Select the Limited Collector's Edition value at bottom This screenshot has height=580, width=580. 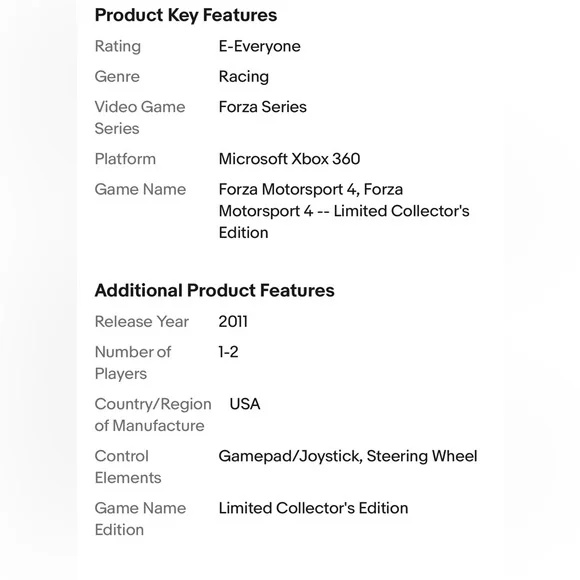pos(313,508)
